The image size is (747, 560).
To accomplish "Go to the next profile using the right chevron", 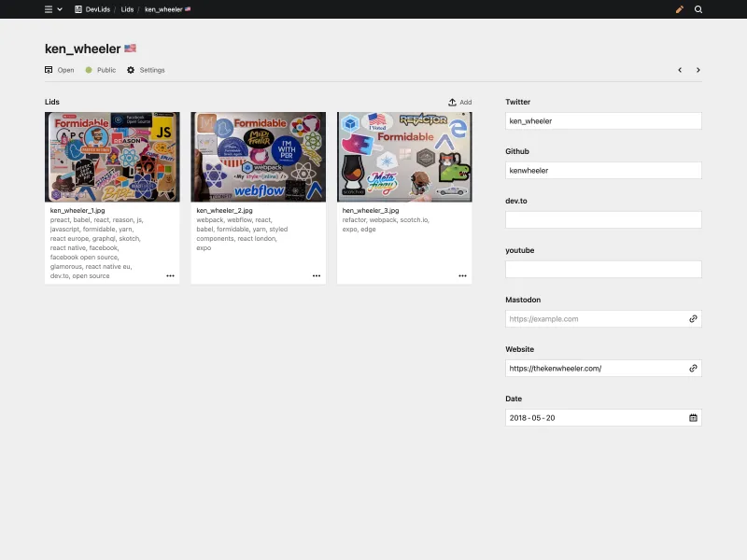I will tap(698, 69).
